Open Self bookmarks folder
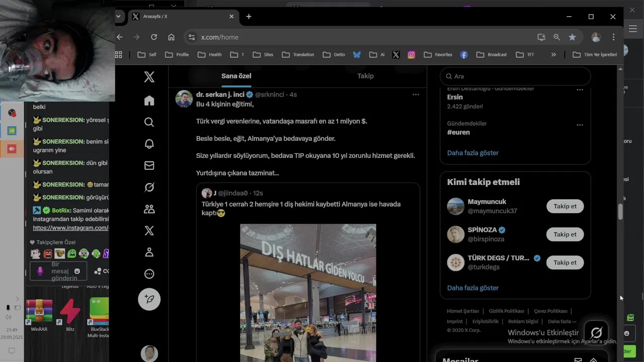The width and height of the screenshot is (644, 362). coord(147,54)
